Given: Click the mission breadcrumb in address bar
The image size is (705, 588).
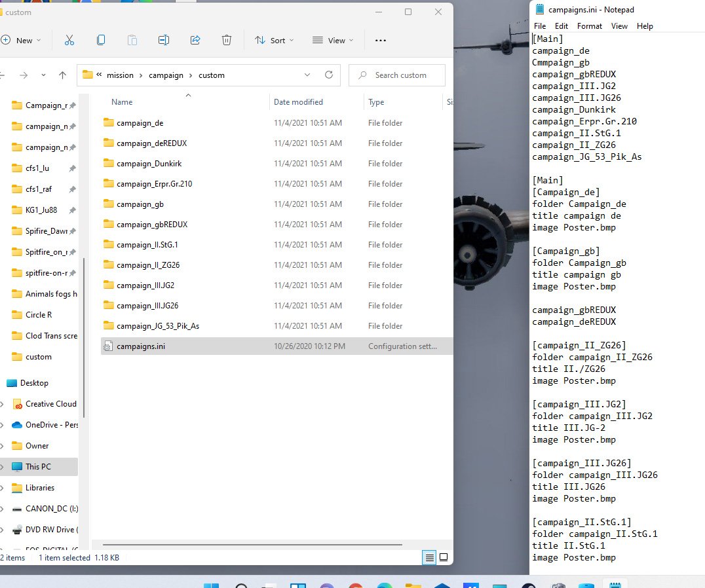Looking at the screenshot, I should click(x=120, y=75).
